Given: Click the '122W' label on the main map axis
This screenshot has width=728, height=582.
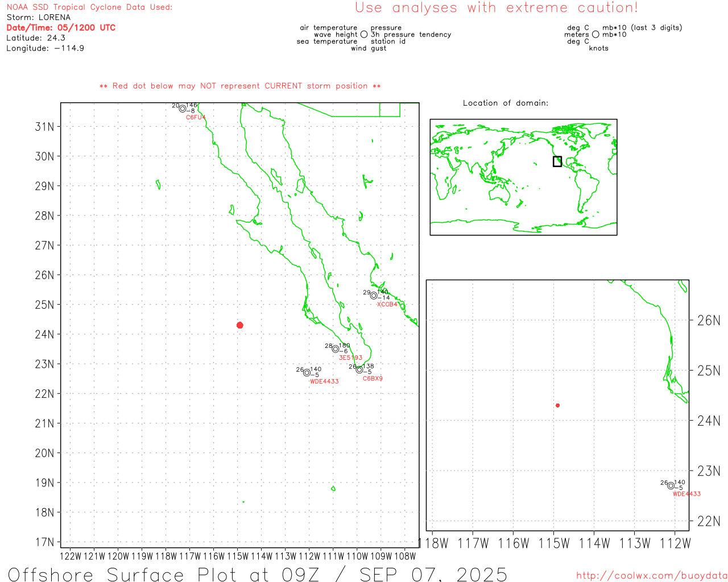Looking at the screenshot, I should [x=71, y=556].
